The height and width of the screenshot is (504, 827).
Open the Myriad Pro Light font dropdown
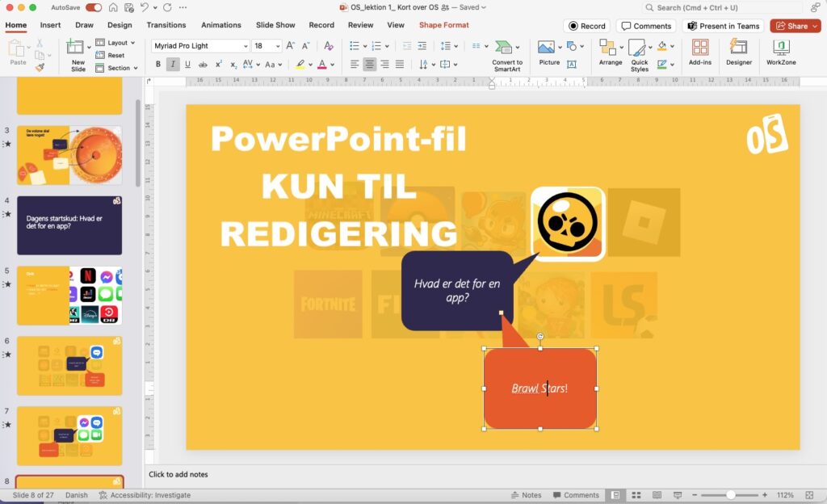click(x=200, y=46)
